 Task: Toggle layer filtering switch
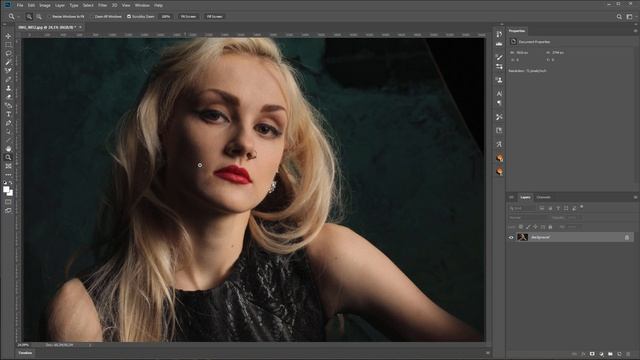pos(582,207)
